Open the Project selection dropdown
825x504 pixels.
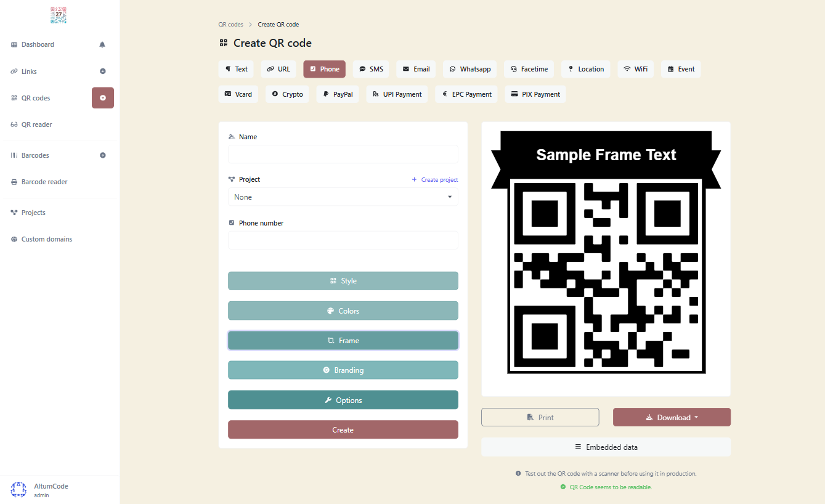coord(343,197)
